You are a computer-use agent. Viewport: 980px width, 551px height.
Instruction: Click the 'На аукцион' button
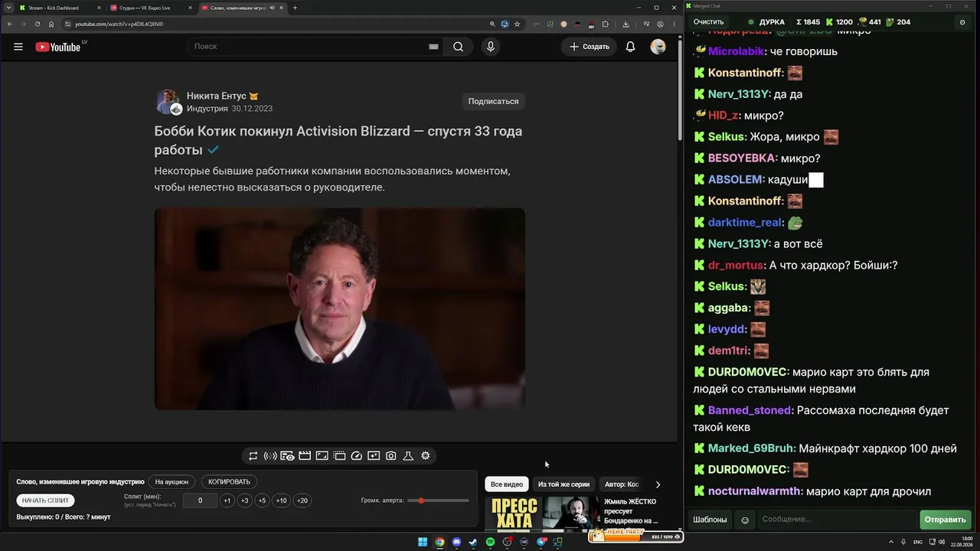coord(171,482)
